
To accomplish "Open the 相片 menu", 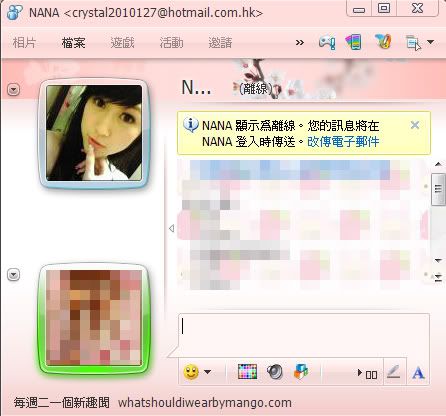I will click(24, 43).
